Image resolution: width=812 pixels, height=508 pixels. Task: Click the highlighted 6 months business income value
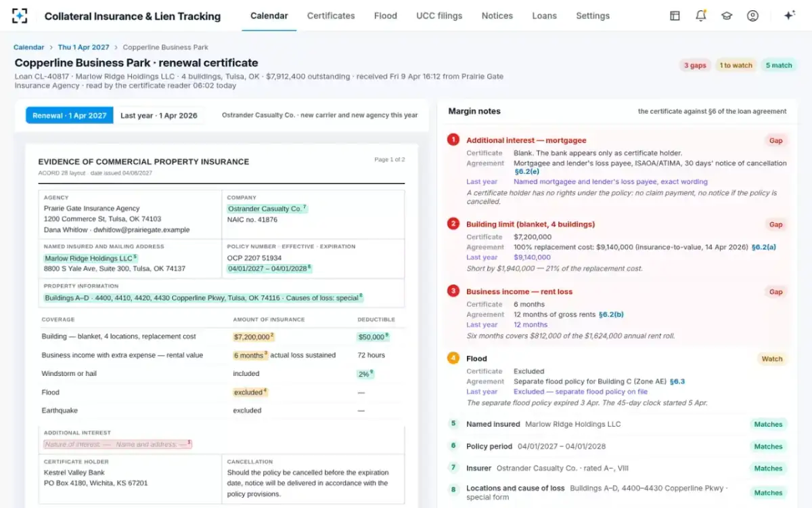point(250,355)
